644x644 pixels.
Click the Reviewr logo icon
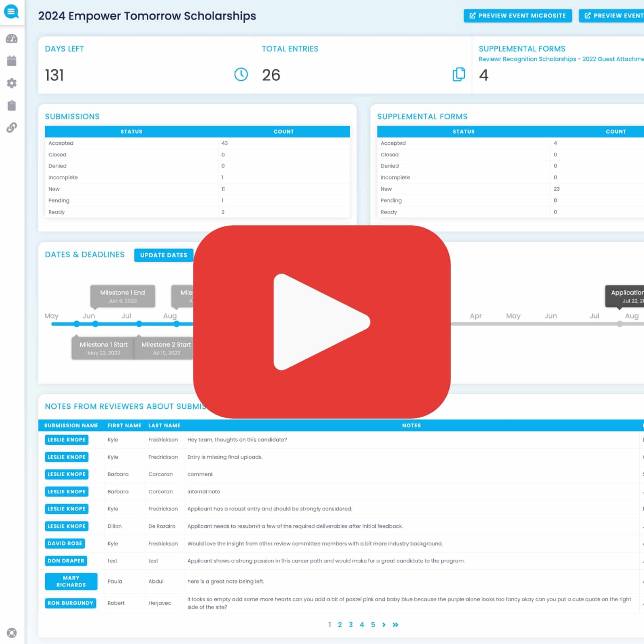pyautogui.click(x=12, y=12)
